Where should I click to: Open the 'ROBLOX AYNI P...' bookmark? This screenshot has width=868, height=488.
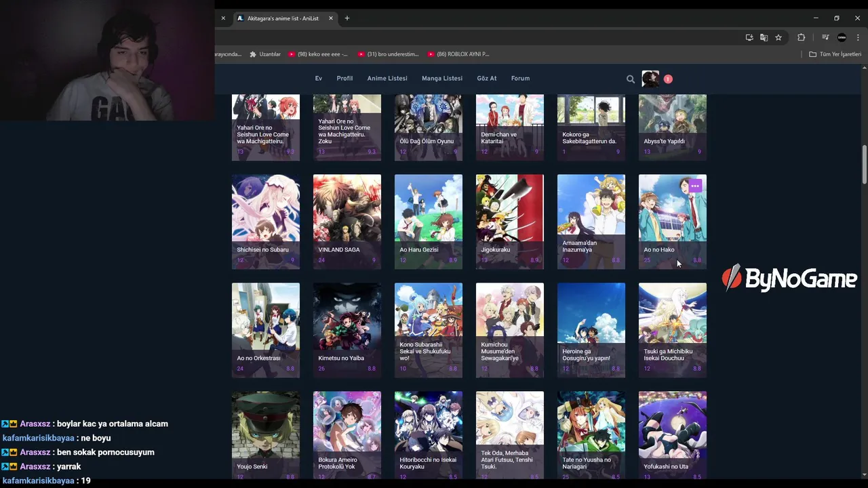pos(458,54)
